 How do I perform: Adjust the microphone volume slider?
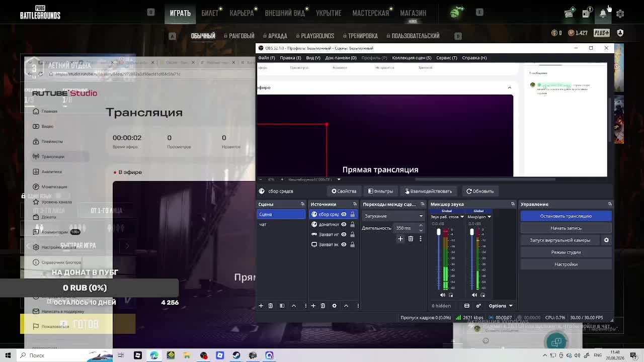[472, 232]
